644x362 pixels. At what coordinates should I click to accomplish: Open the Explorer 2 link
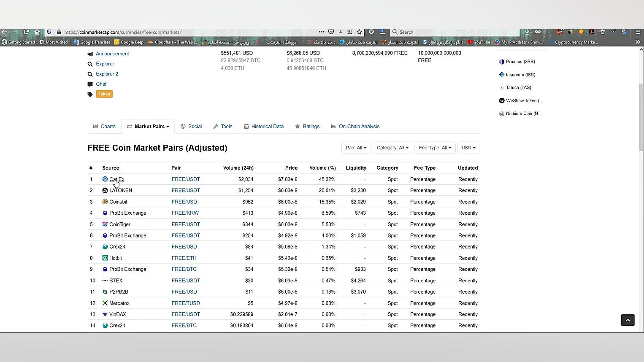(x=107, y=74)
